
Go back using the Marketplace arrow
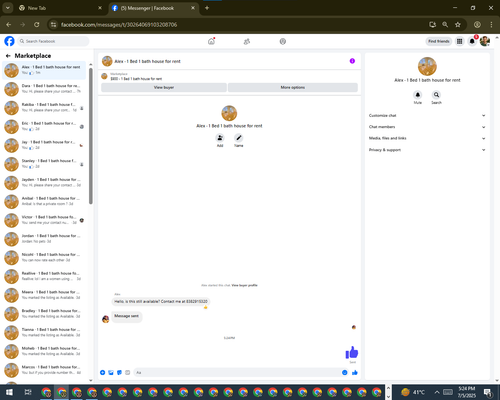click(8, 56)
